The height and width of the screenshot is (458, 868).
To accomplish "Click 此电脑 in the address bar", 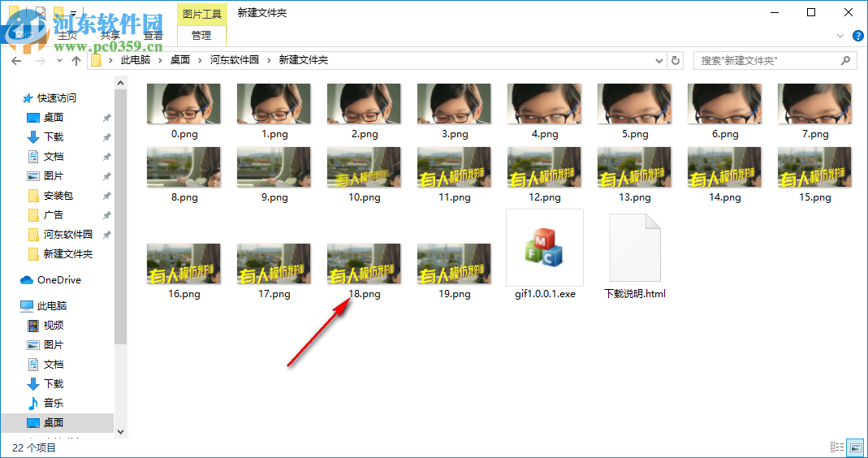I will pyautogui.click(x=136, y=60).
